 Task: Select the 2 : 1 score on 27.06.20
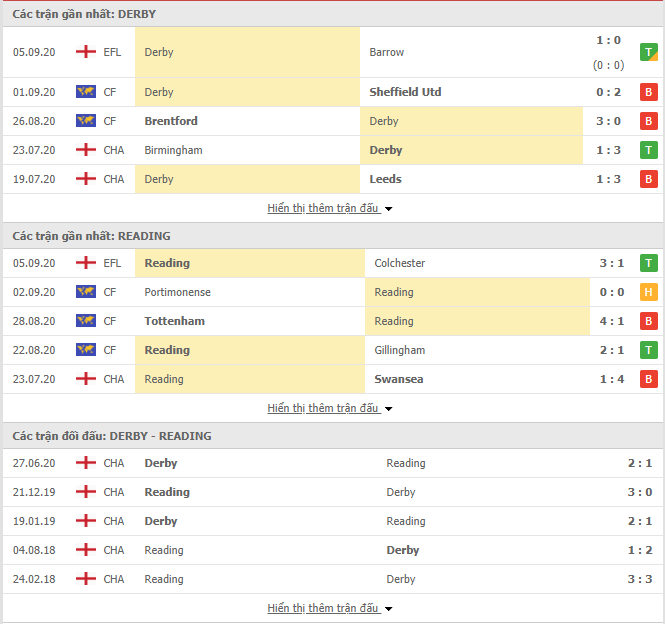coord(640,463)
